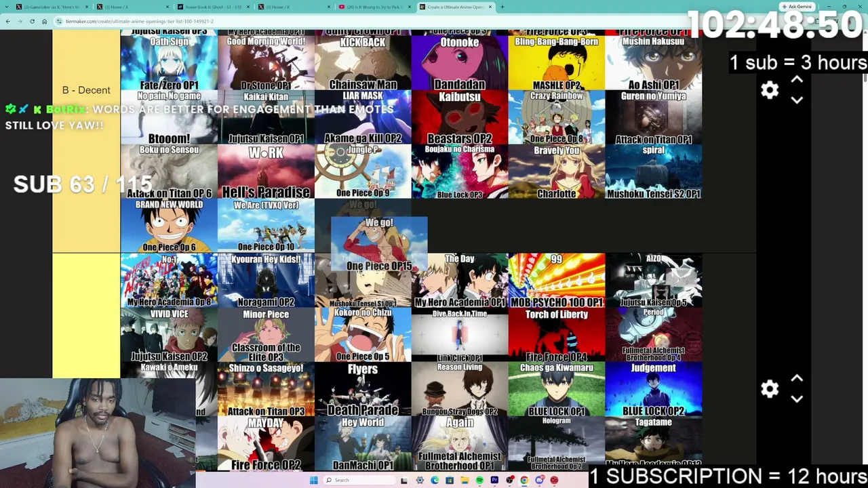Select the Noragami OP2 Kyouran Hey Kids thumbnail
This screenshot has width=868, height=488.
coord(266,281)
